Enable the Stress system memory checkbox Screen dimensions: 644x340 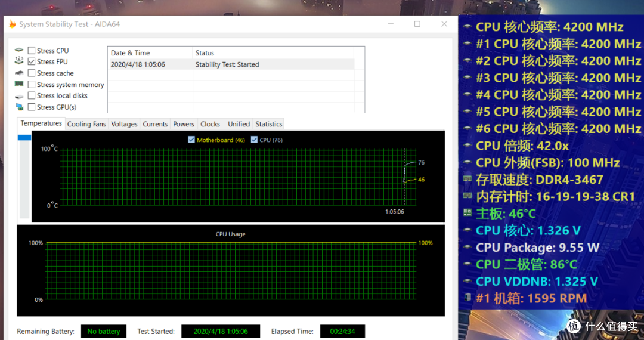(x=31, y=85)
